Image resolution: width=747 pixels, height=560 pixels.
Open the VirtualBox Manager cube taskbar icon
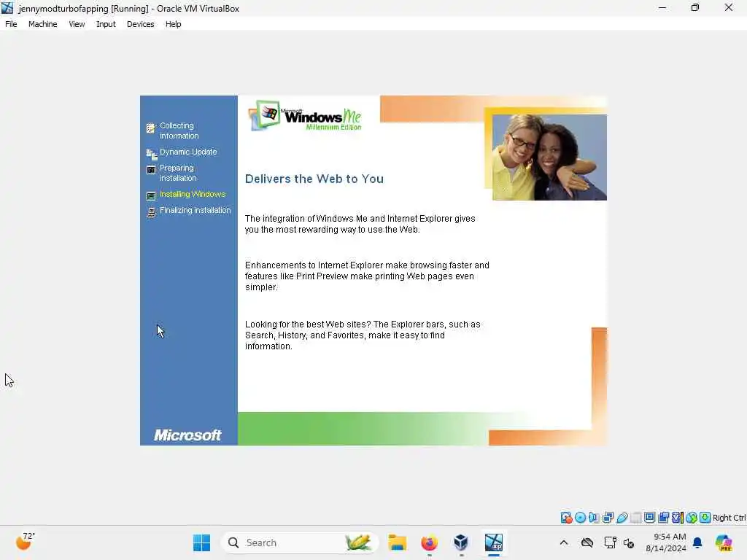click(x=461, y=542)
